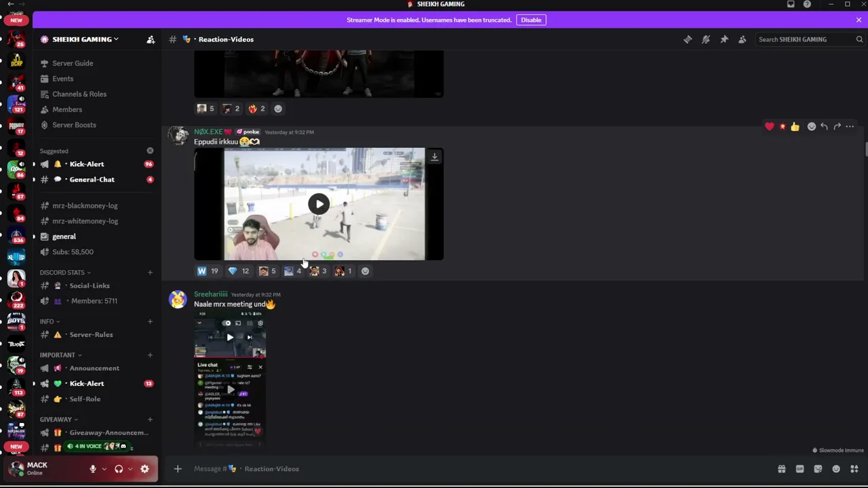The height and width of the screenshot is (488, 868).
Task: Click the Search SHEIKH GAMING field
Action: pos(810,39)
